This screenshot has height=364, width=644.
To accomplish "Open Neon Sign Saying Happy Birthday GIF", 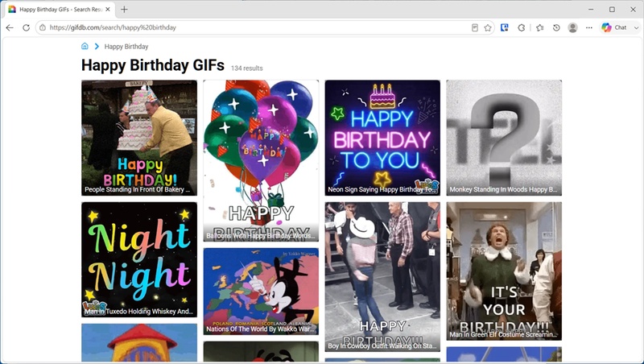I will [x=382, y=138].
